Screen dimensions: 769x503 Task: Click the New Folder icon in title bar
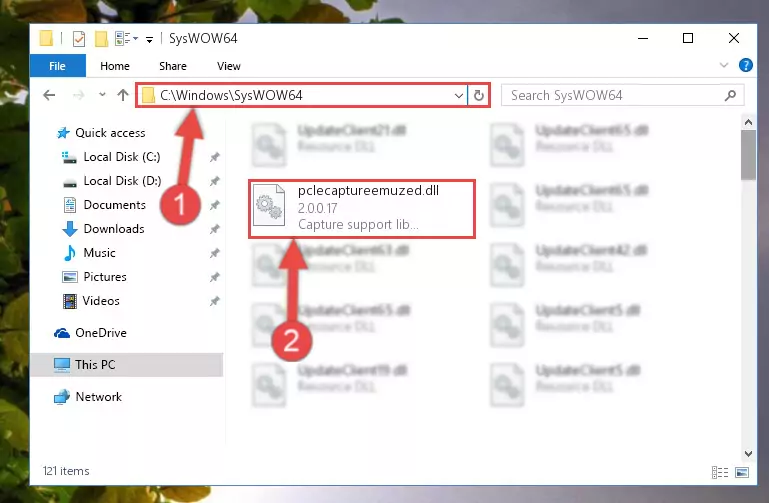click(x=101, y=38)
